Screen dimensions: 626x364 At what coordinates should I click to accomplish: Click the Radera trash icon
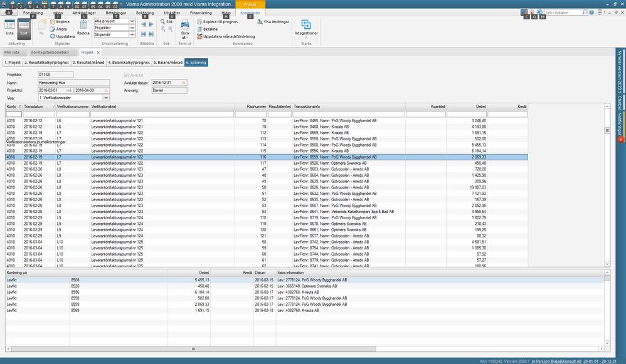tap(83, 25)
